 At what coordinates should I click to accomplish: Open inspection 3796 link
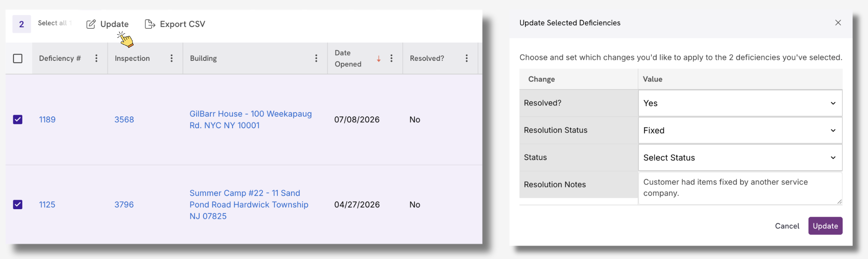click(x=124, y=205)
